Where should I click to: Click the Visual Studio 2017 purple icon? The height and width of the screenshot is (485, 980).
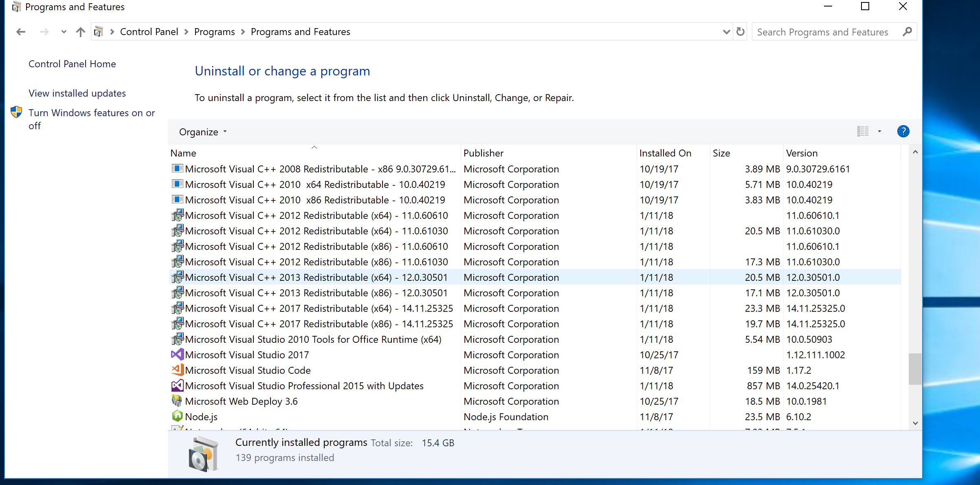177,354
